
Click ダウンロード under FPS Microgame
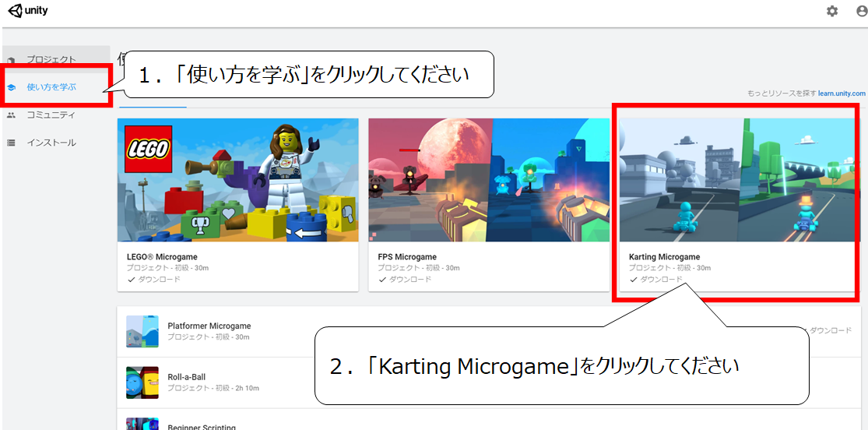click(405, 280)
